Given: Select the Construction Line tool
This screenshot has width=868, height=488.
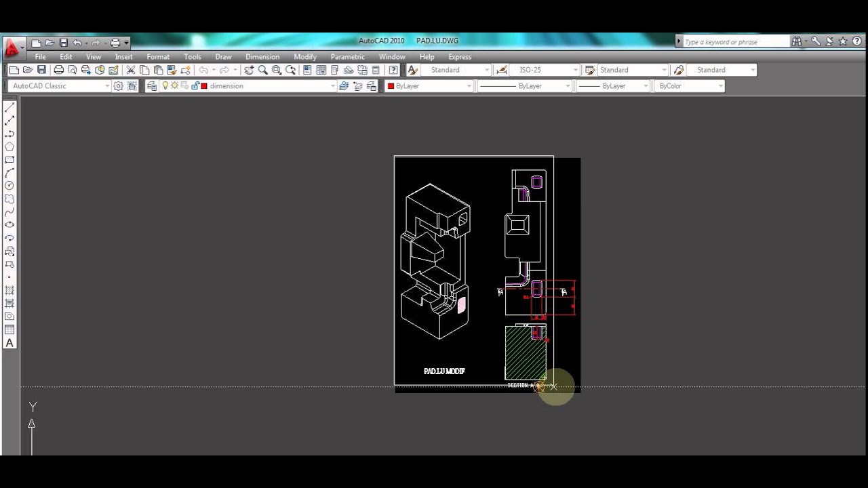Looking at the screenshot, I should pos(9,121).
